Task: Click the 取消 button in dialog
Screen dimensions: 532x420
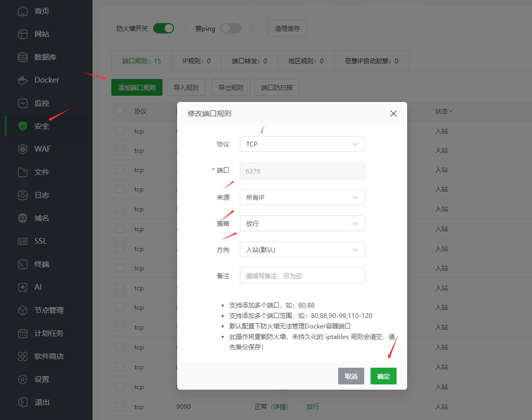Action: point(351,376)
